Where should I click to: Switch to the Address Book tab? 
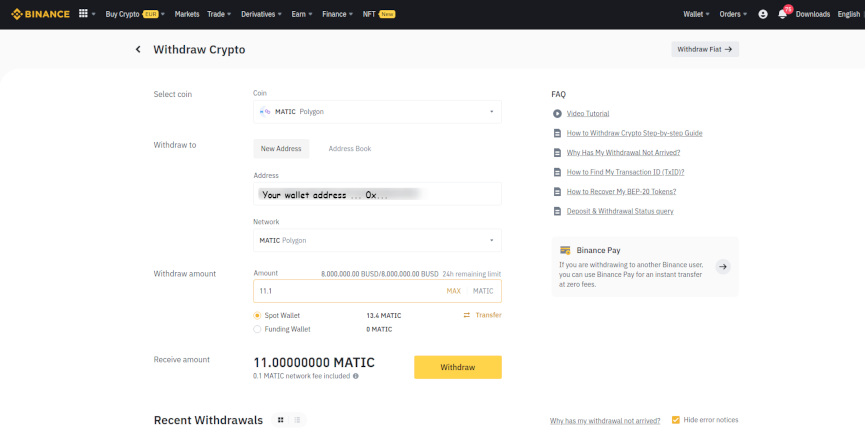[350, 148]
